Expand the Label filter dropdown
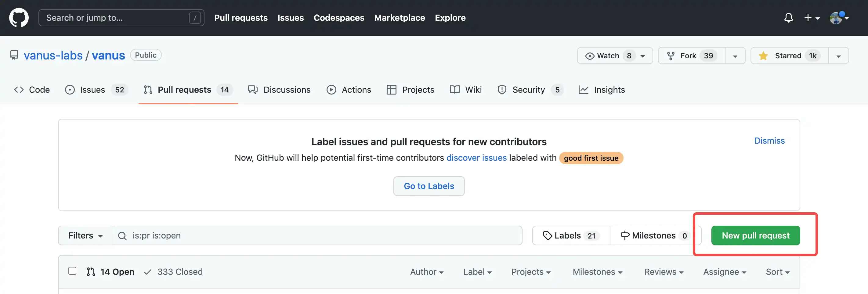The width and height of the screenshot is (868, 294). 477,272
